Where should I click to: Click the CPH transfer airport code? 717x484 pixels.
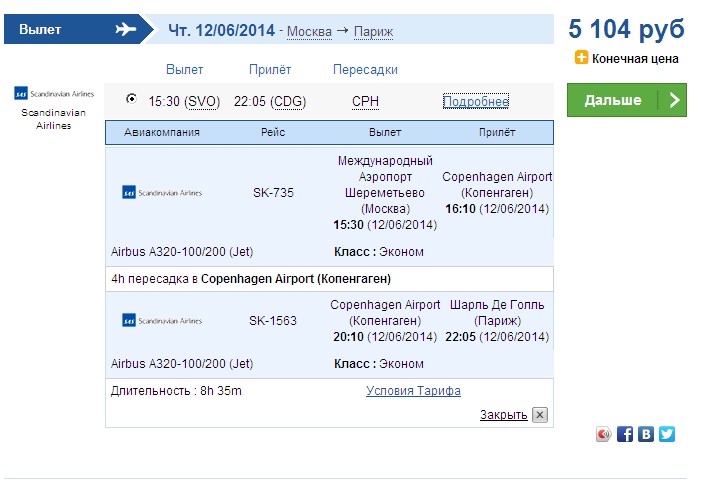tap(365, 101)
